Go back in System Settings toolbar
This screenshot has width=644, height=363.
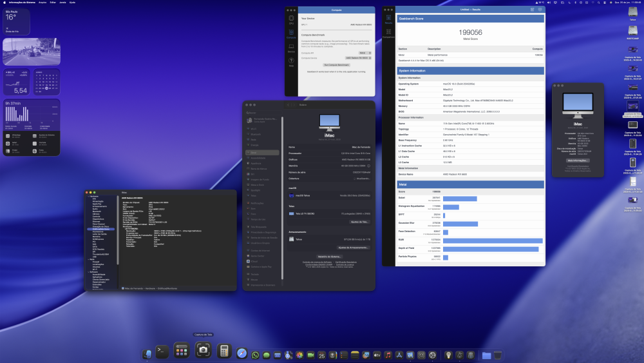pos(289,105)
